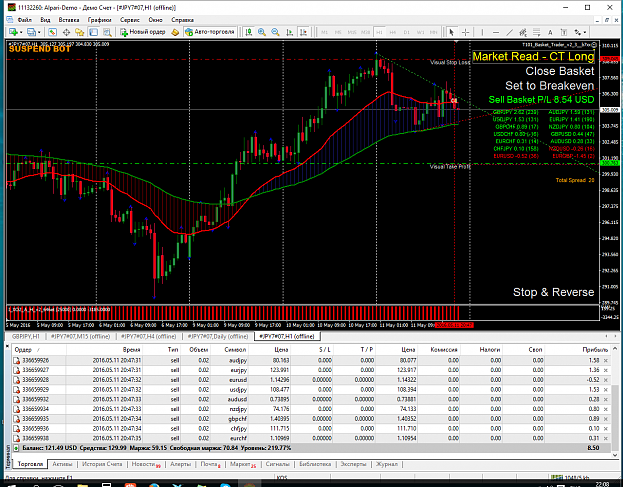Click Stop & Reverse on chart
Image resolution: width=625 pixels, height=487 pixels.
pyautogui.click(x=554, y=292)
